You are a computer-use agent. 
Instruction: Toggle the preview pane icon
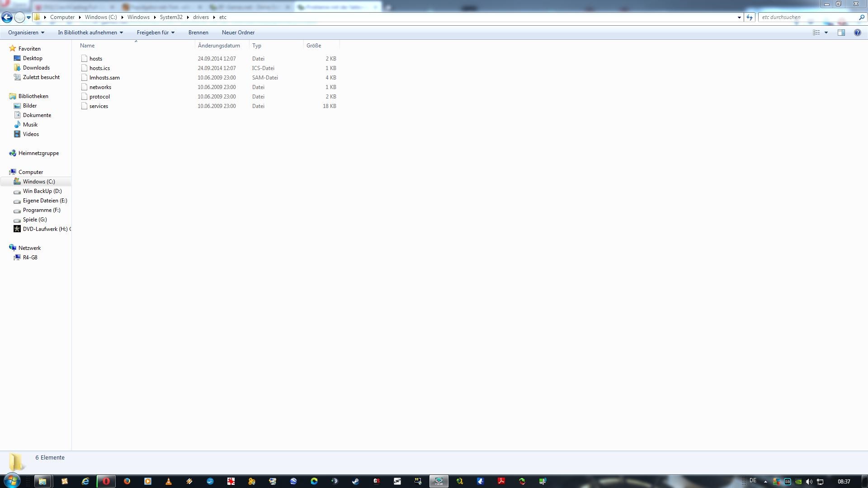[x=841, y=33]
